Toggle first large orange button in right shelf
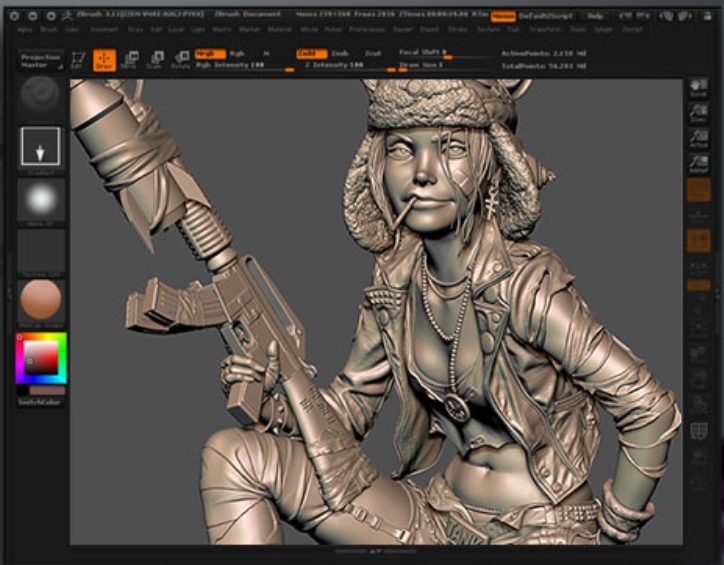The image size is (724, 565). (699, 190)
